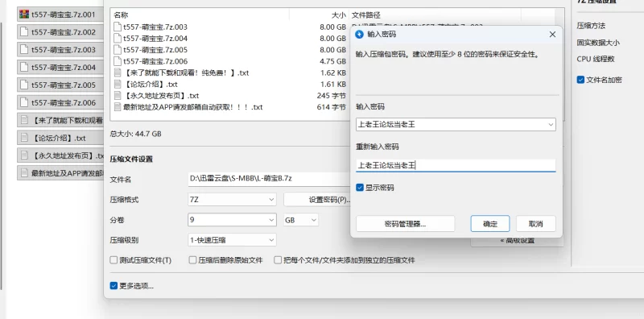Click the 重新输入密码 input field

point(456,165)
